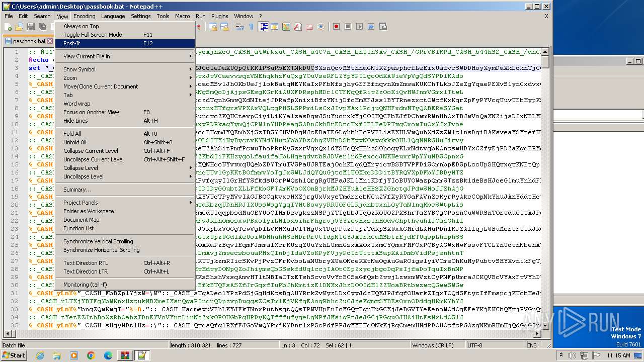Click the New file toolbar icon

9,27
